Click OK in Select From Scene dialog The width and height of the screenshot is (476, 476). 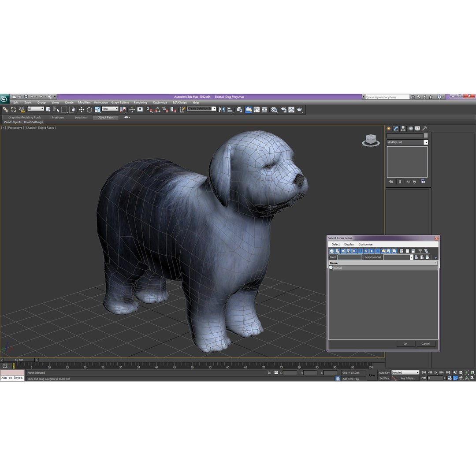[x=405, y=344]
